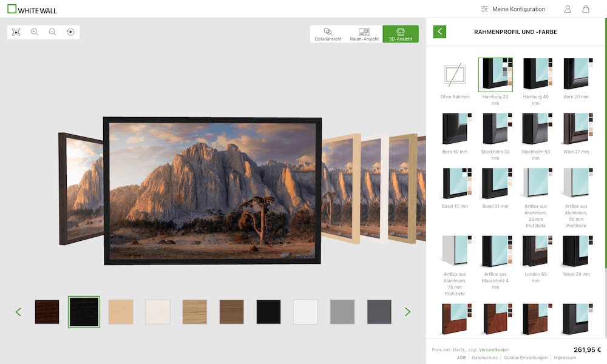Open the AGB link

point(461,358)
